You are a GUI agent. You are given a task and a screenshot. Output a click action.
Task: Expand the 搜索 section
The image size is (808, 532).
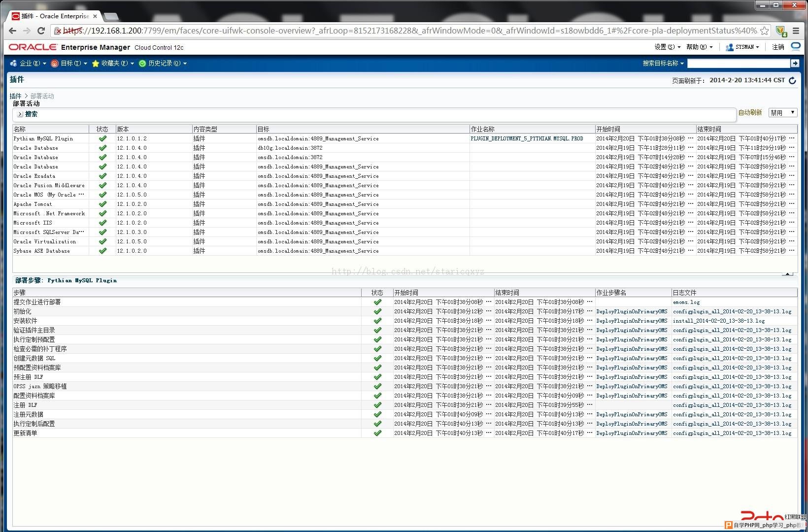20,114
